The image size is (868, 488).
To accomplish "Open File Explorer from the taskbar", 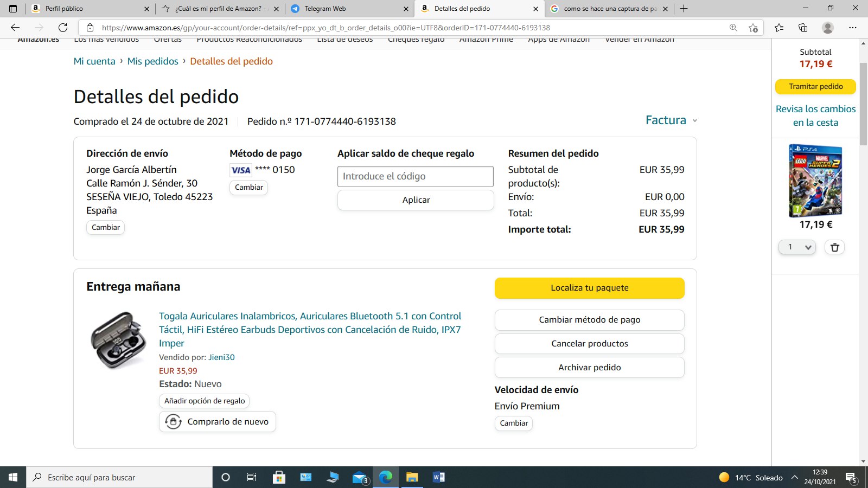I will point(412,477).
